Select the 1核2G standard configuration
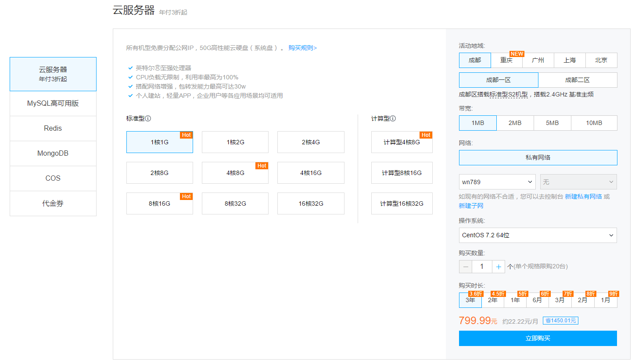635x364 pixels. click(235, 142)
